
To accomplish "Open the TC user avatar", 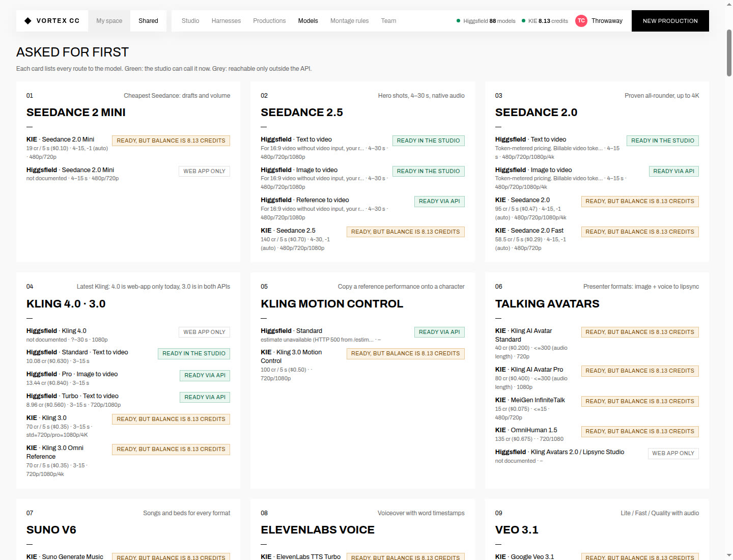I will point(581,21).
